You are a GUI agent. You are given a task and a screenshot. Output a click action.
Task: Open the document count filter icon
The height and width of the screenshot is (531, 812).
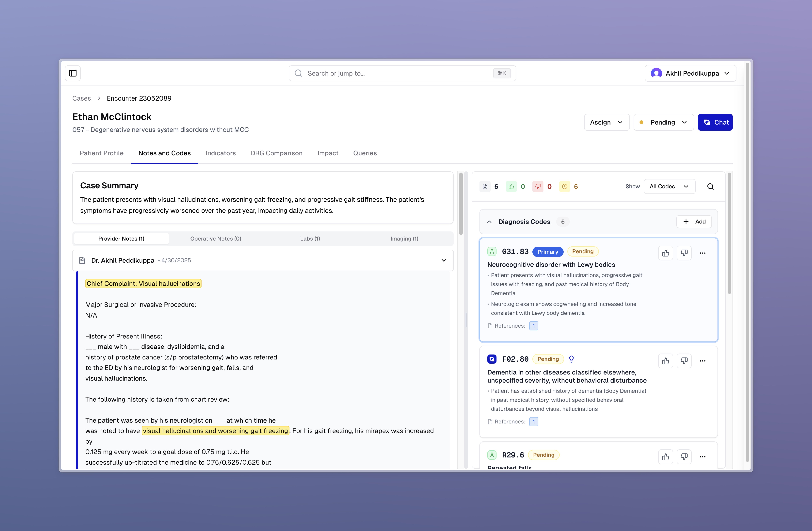(485, 187)
